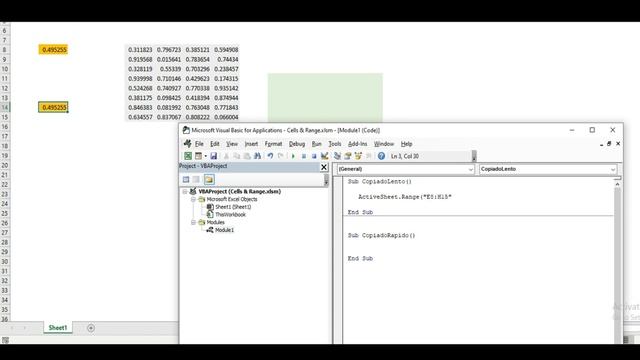Open the File menu in VBA editor
Viewport: 640px width, 360px height.
point(199,144)
